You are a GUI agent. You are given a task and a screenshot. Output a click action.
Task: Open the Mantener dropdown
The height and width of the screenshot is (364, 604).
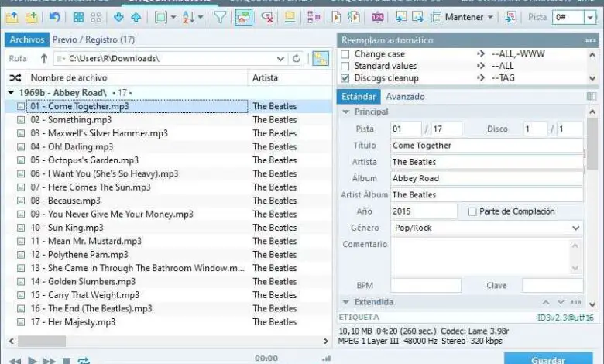[490, 17]
